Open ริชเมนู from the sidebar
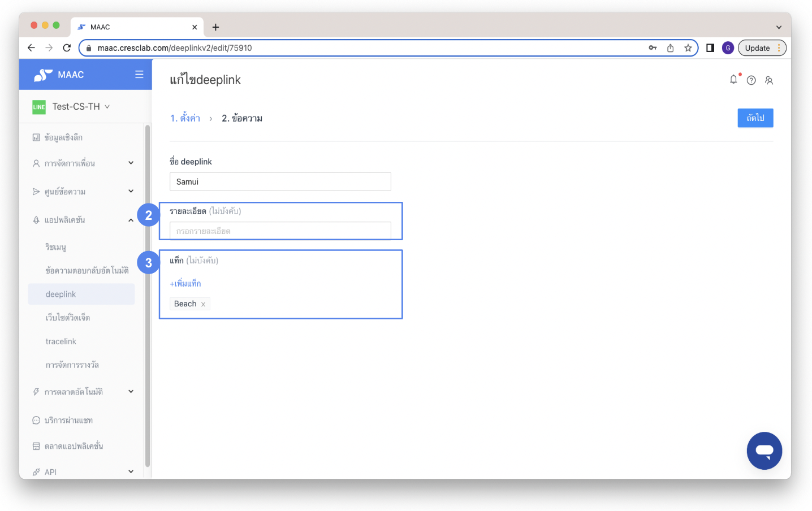 (56, 247)
